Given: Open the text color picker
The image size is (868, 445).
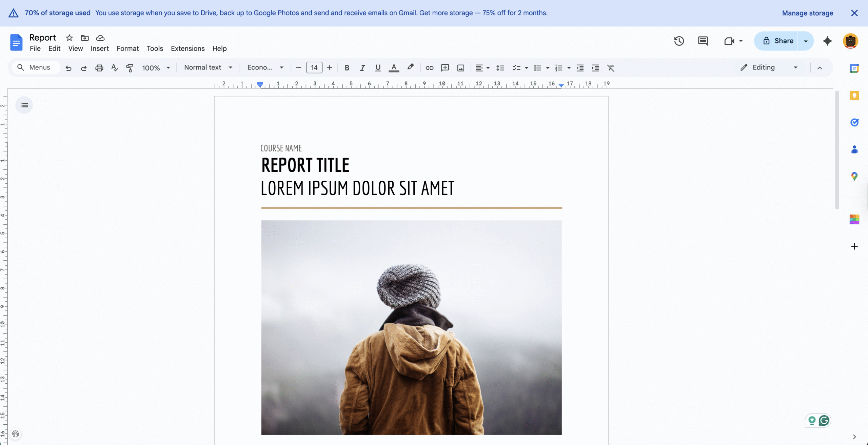Looking at the screenshot, I should [x=394, y=68].
